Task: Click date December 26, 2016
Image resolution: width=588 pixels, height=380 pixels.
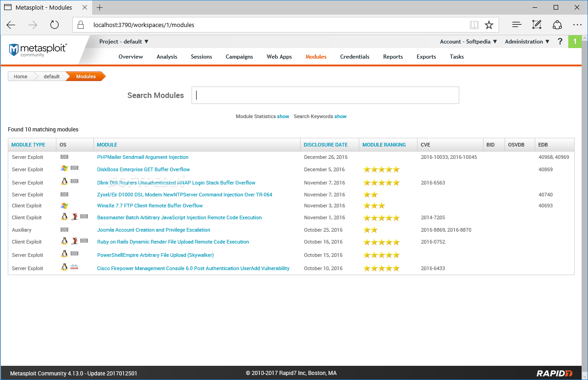Action: 326,157
